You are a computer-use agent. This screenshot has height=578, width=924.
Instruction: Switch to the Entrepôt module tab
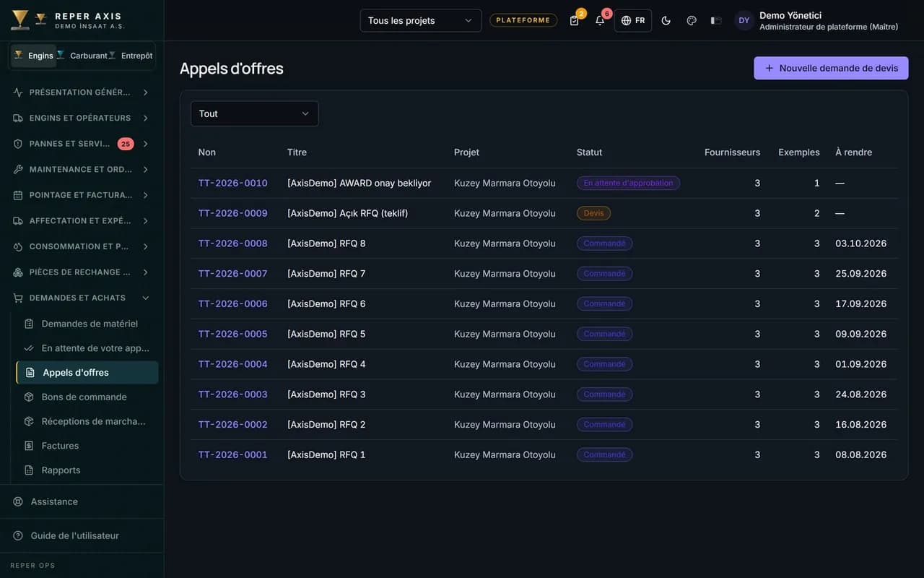click(x=131, y=56)
